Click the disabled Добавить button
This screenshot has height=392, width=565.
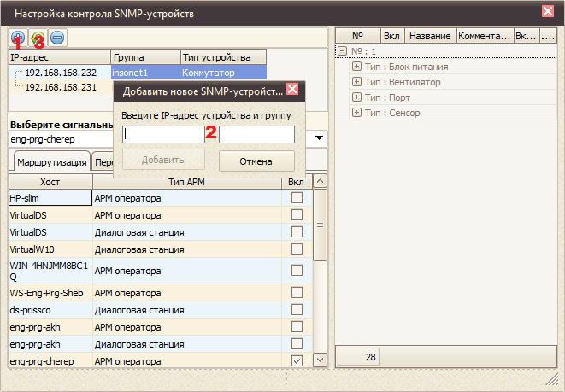(x=163, y=160)
